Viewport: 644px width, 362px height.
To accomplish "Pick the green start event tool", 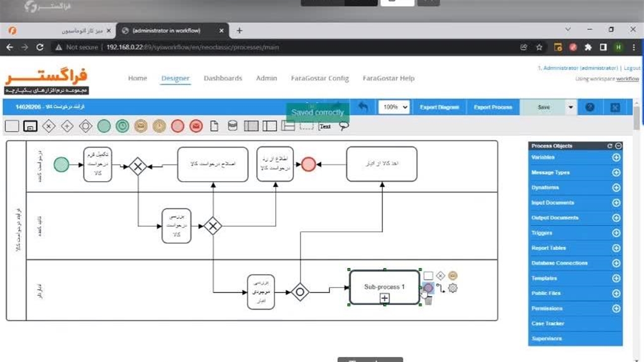I will coord(104,126).
